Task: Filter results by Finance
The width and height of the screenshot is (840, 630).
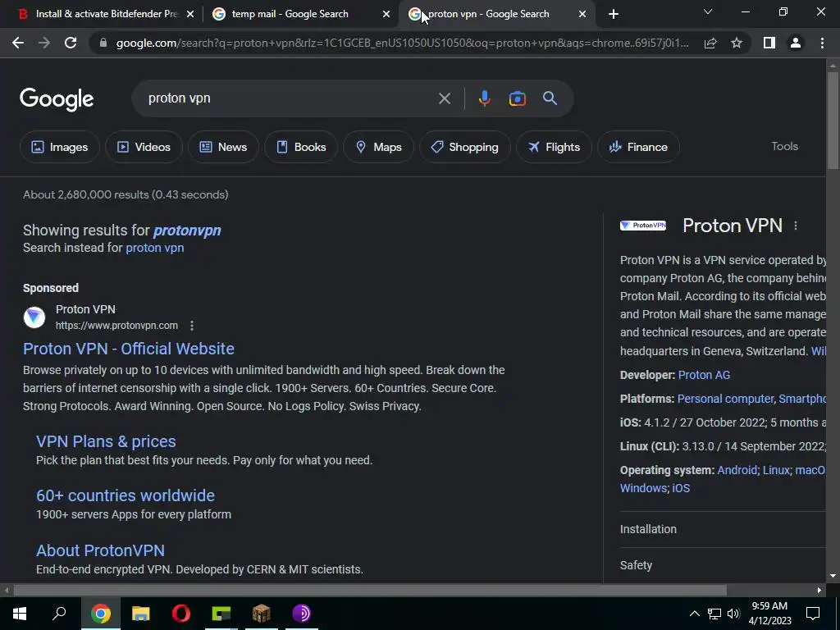Action: click(x=638, y=147)
